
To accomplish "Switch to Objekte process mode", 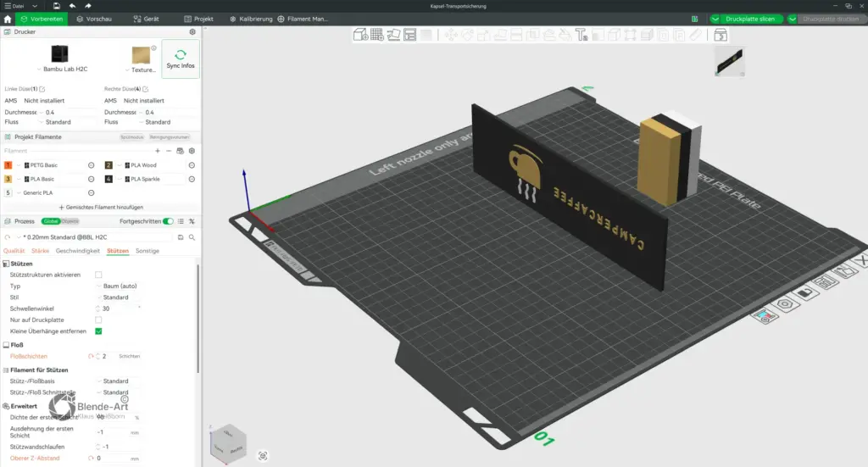I will [70, 220].
